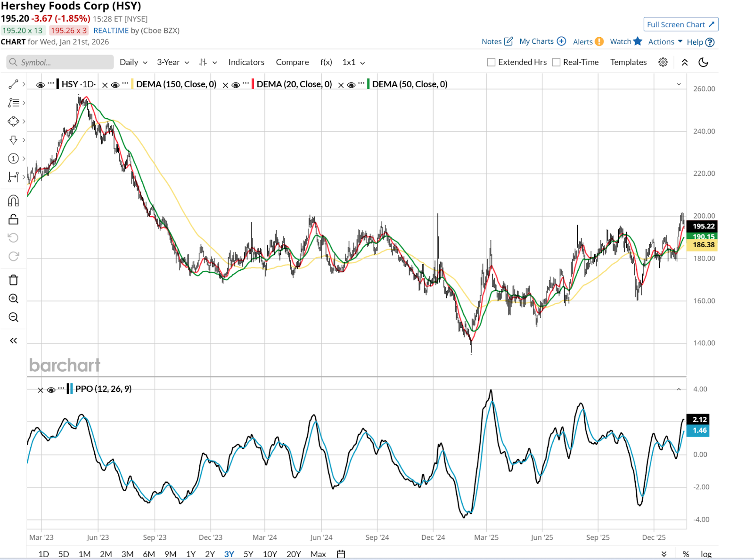
Task: Click the Full Screen Chart button
Action: pyautogui.click(x=680, y=24)
